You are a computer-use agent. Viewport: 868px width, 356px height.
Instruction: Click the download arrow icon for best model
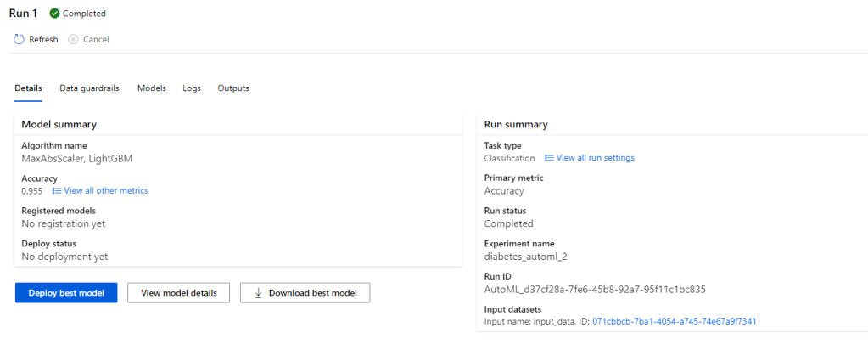pos(257,293)
